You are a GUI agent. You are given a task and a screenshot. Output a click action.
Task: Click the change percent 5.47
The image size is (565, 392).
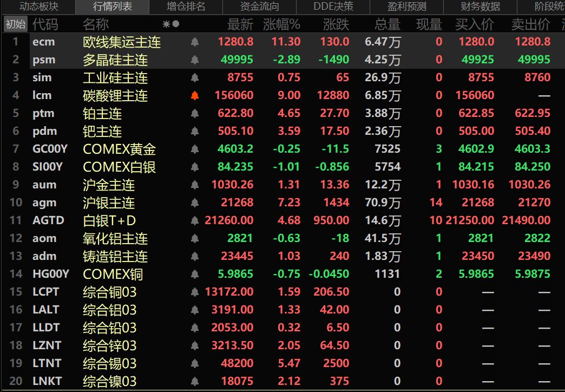tap(289, 363)
